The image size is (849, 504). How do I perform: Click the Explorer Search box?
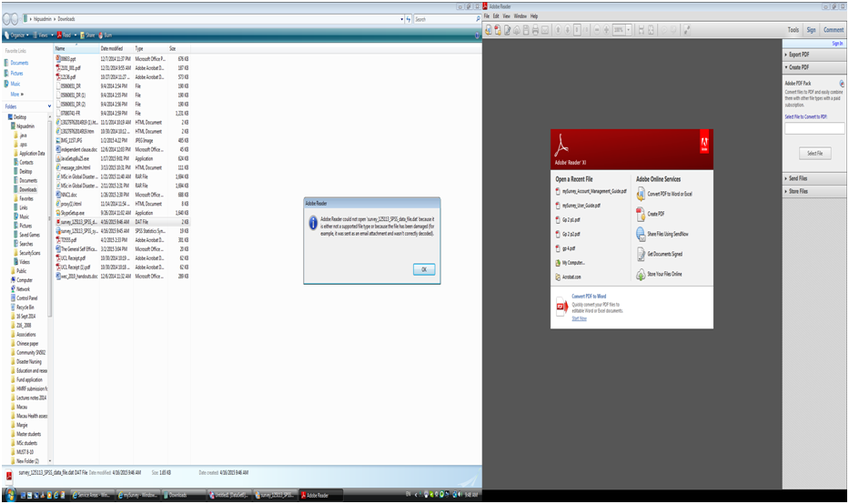pyautogui.click(x=447, y=19)
